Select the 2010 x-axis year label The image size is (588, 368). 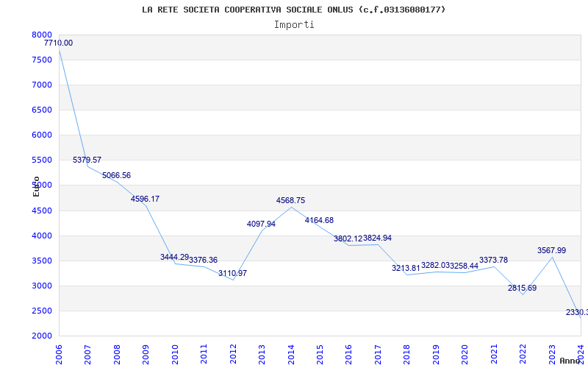[x=175, y=354]
